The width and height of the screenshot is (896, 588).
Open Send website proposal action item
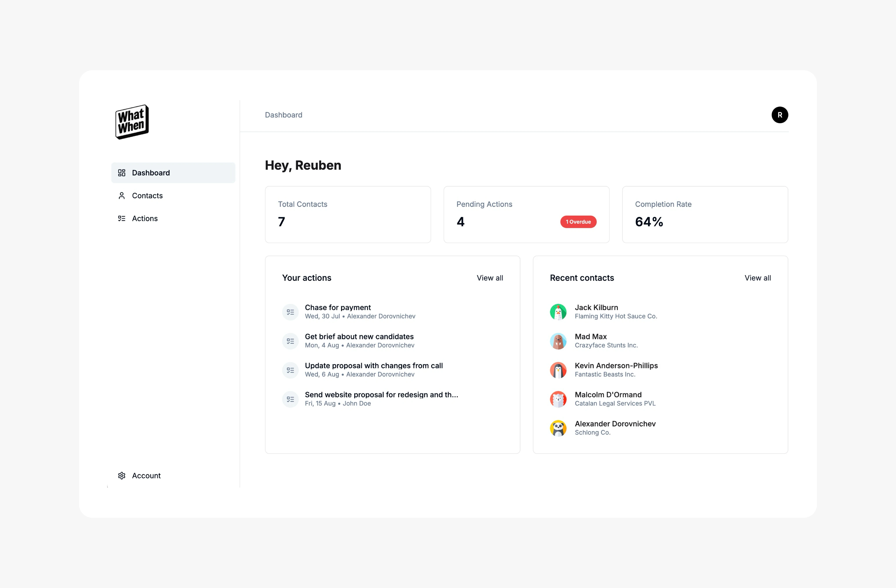click(381, 395)
